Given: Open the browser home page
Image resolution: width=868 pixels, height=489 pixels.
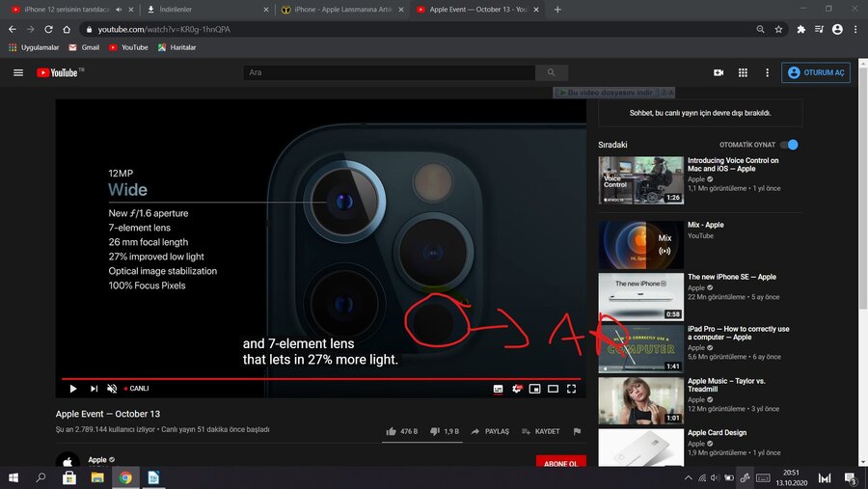Looking at the screenshot, I should [67, 29].
